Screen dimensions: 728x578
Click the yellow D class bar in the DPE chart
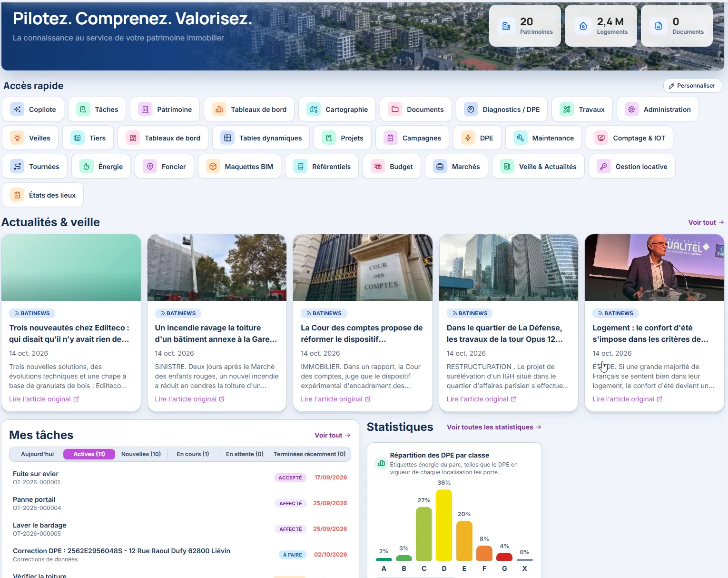click(x=444, y=525)
